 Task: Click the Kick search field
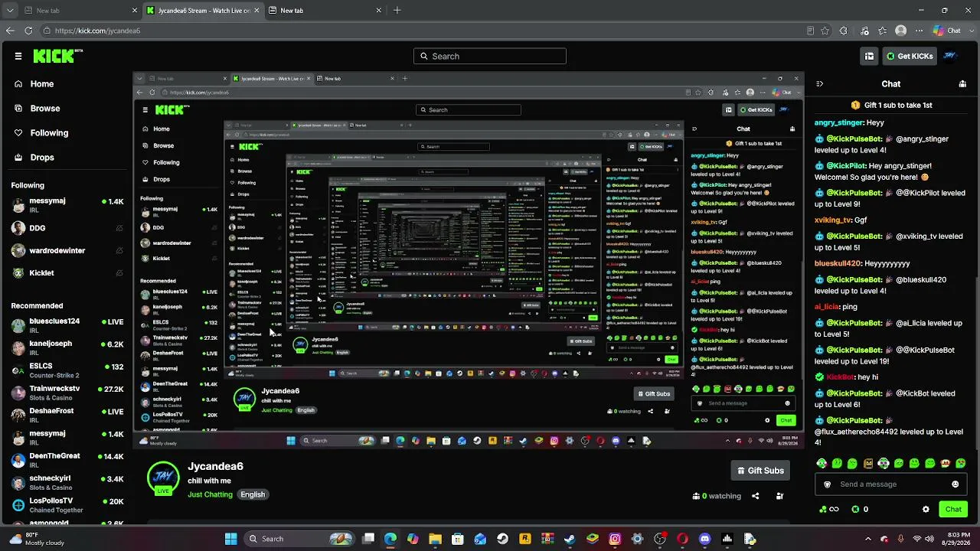coord(490,56)
